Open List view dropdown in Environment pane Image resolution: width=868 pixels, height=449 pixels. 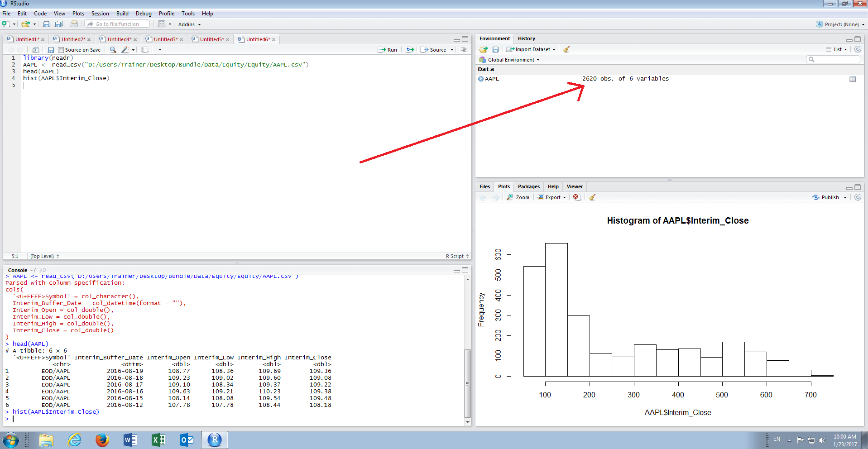click(x=836, y=49)
